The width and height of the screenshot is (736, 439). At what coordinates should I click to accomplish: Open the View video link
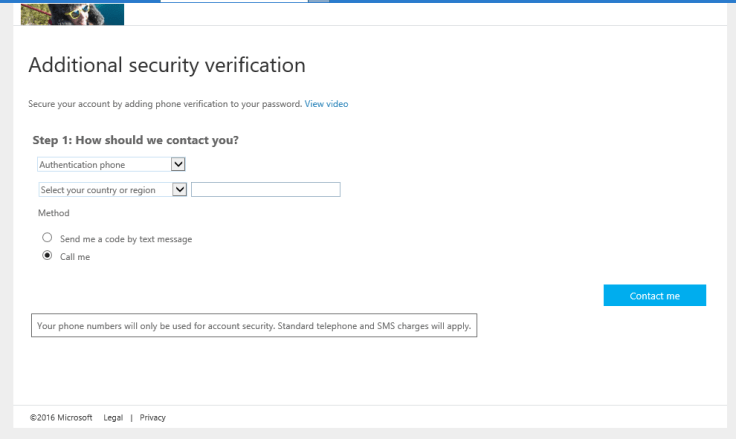[x=326, y=104]
